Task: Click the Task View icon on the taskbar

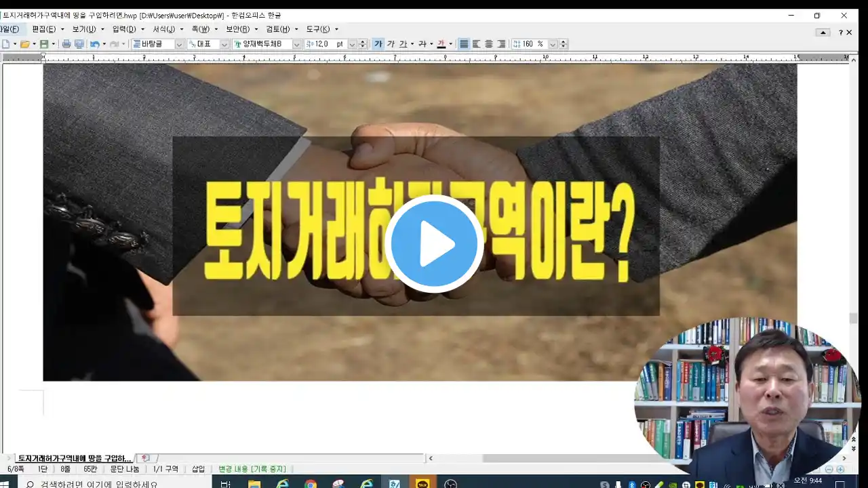Action: (226, 484)
